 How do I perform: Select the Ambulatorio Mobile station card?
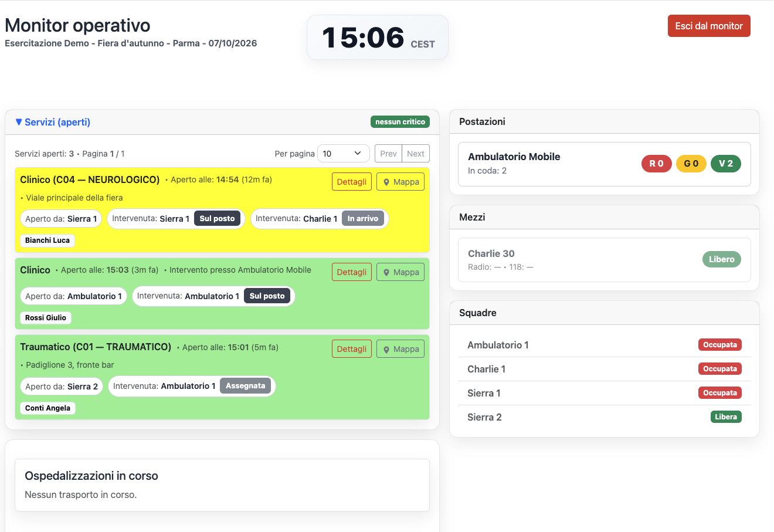point(605,164)
